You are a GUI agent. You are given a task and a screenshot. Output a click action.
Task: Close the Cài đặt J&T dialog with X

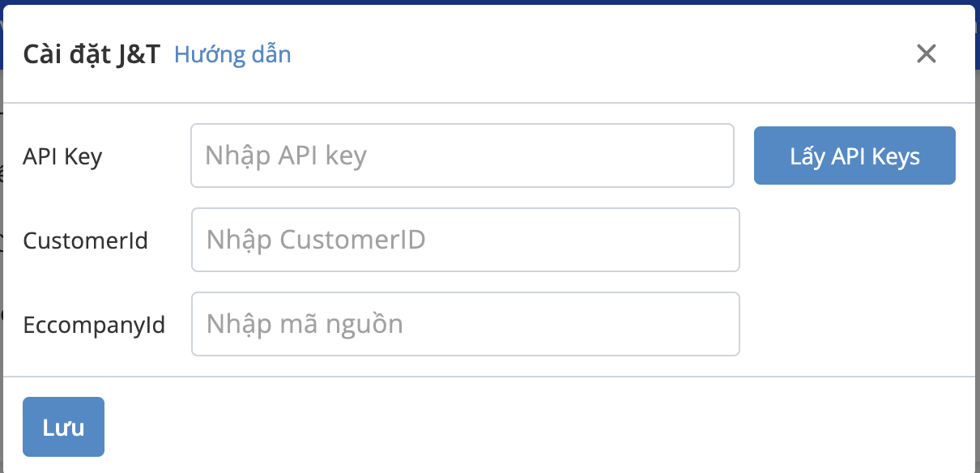[926, 54]
